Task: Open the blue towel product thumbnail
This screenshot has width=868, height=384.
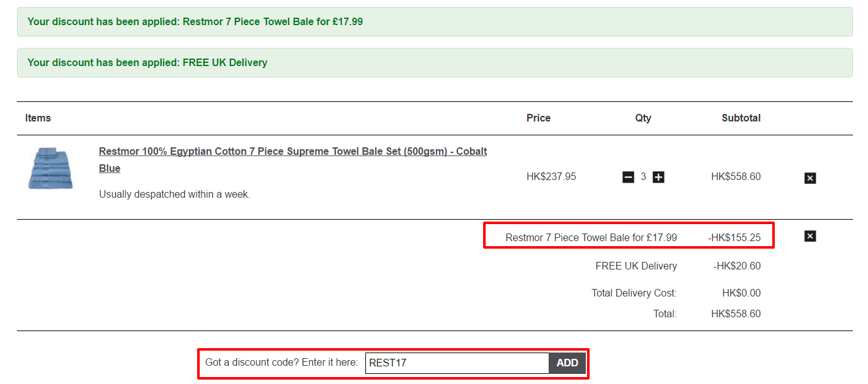Action: (50, 168)
